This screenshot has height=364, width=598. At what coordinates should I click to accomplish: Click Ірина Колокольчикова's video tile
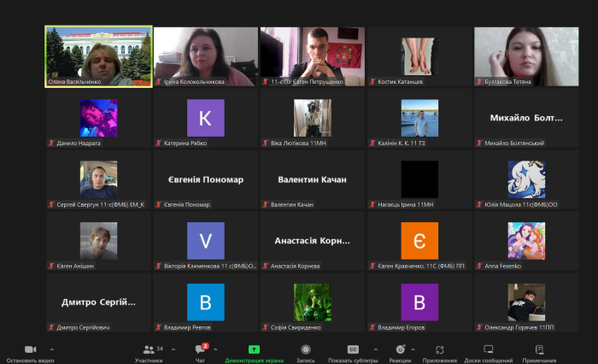pyautogui.click(x=205, y=56)
